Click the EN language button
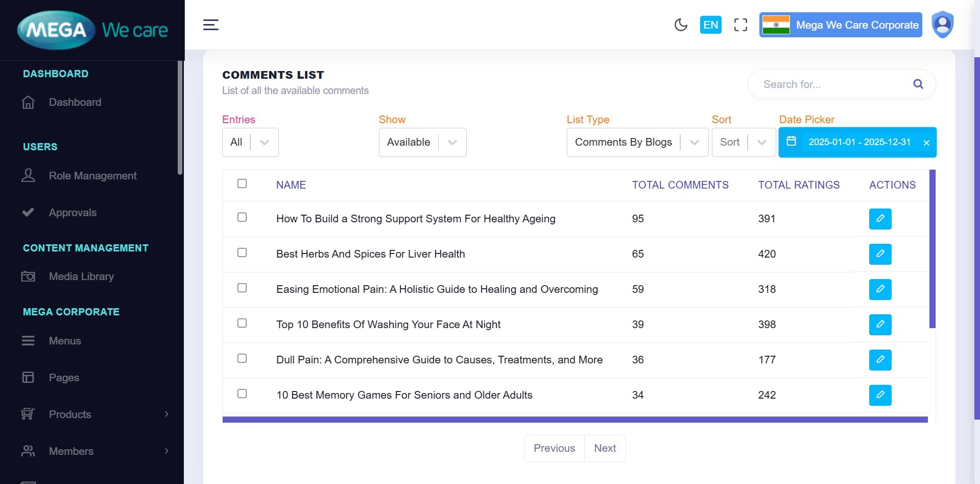Screen dimensions: 980x484 pos(710,25)
